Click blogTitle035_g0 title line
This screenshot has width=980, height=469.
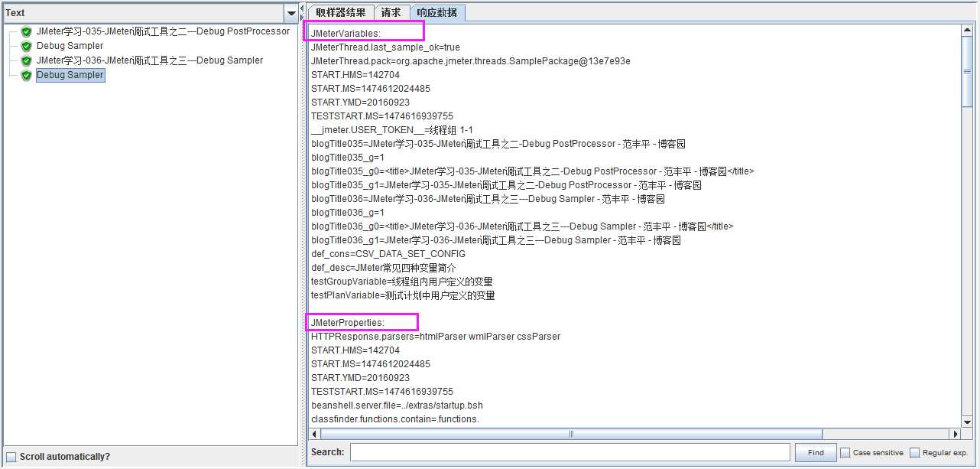point(533,171)
